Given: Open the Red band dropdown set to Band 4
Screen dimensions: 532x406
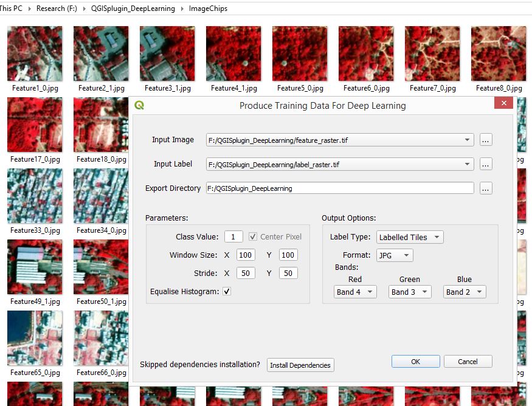Looking at the screenshot, I should 355,292.
